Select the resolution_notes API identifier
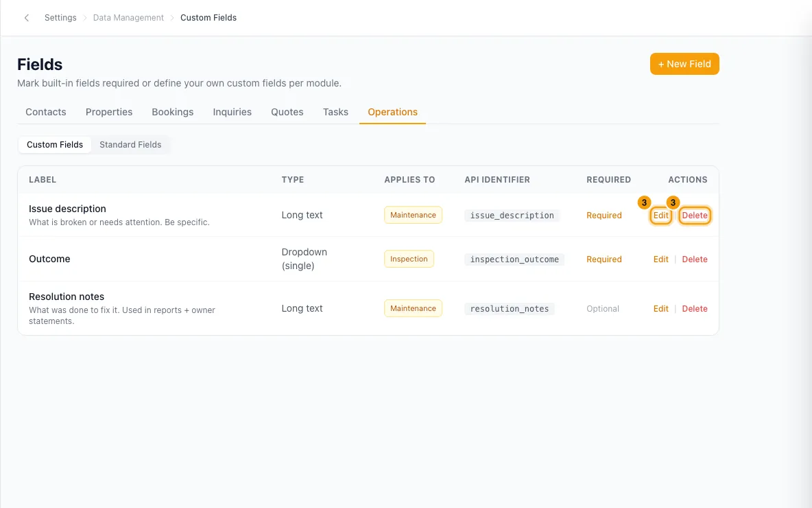The width and height of the screenshot is (812, 508). click(509, 308)
